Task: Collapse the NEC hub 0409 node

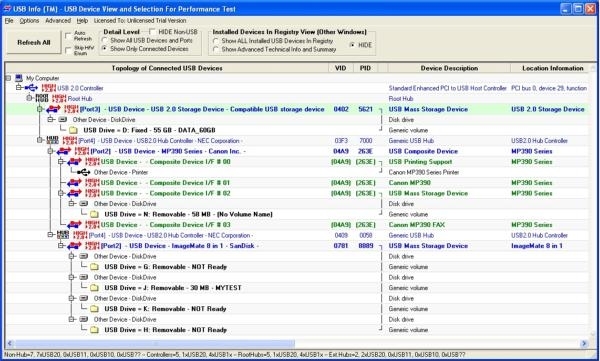Action: 51,235
